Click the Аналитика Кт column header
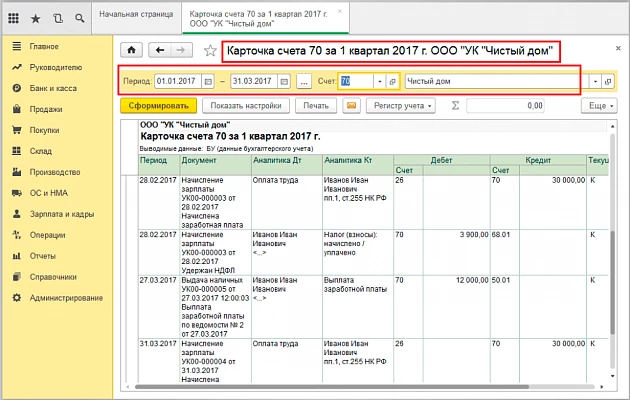630x400 pixels. (x=358, y=165)
